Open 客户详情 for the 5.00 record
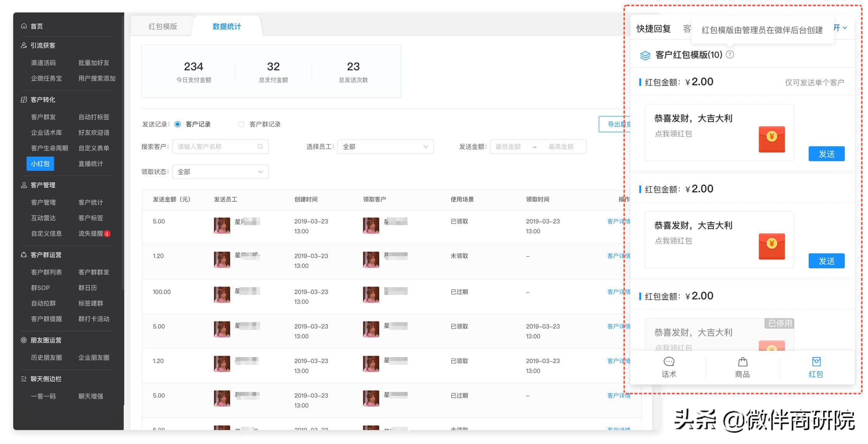The image size is (868, 444). (618, 221)
